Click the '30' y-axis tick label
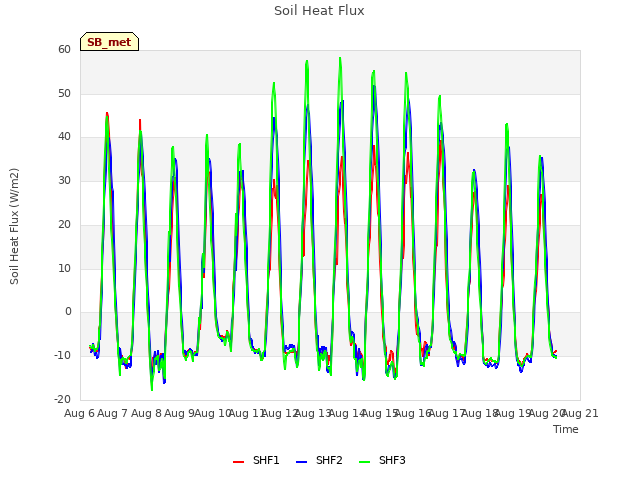Viewport: 640px width, 480px height. pyautogui.click(x=64, y=180)
